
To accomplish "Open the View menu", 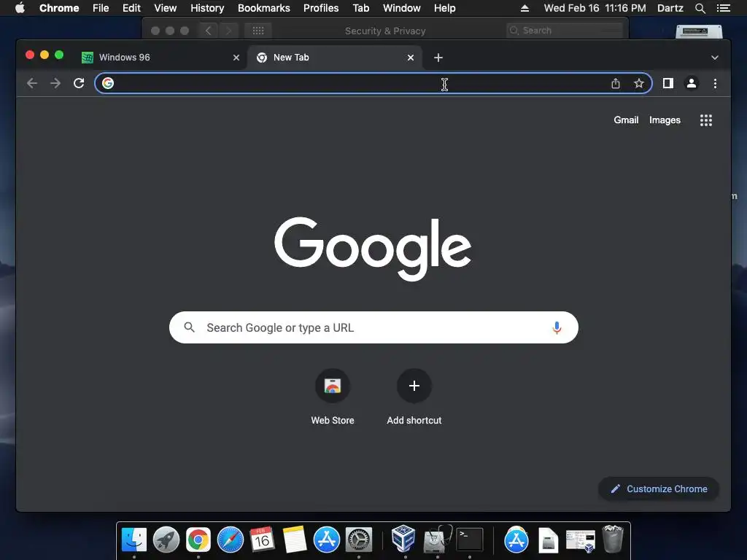I will pyautogui.click(x=166, y=8).
